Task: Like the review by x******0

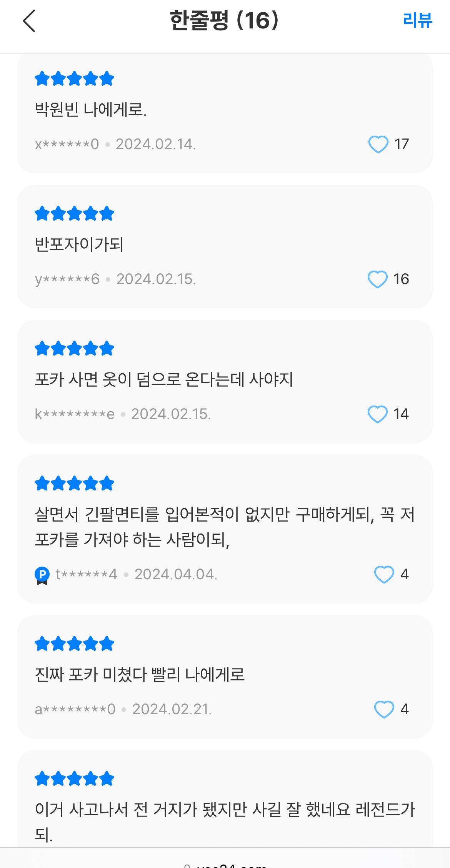Action: click(378, 145)
